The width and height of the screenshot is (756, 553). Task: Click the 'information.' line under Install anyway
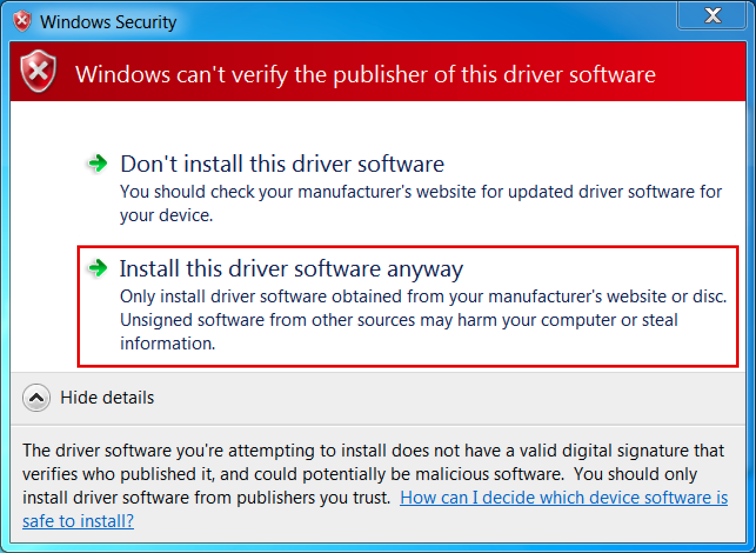click(x=168, y=344)
